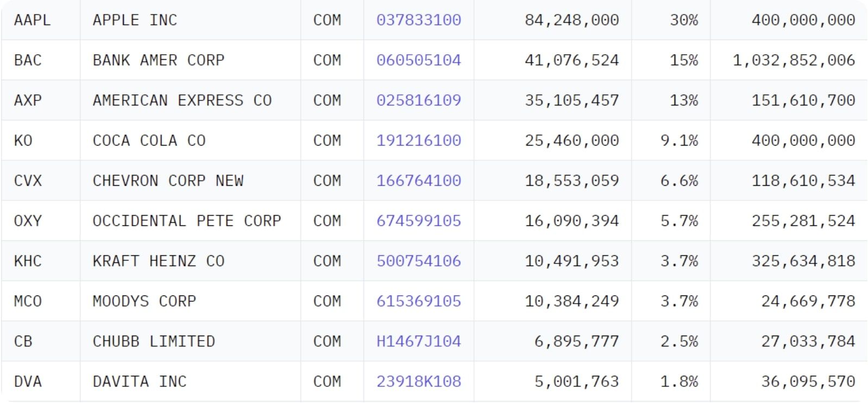Image resolution: width=868 pixels, height=403 pixels.
Task: Click the share count 255,281,524
Action: click(804, 221)
